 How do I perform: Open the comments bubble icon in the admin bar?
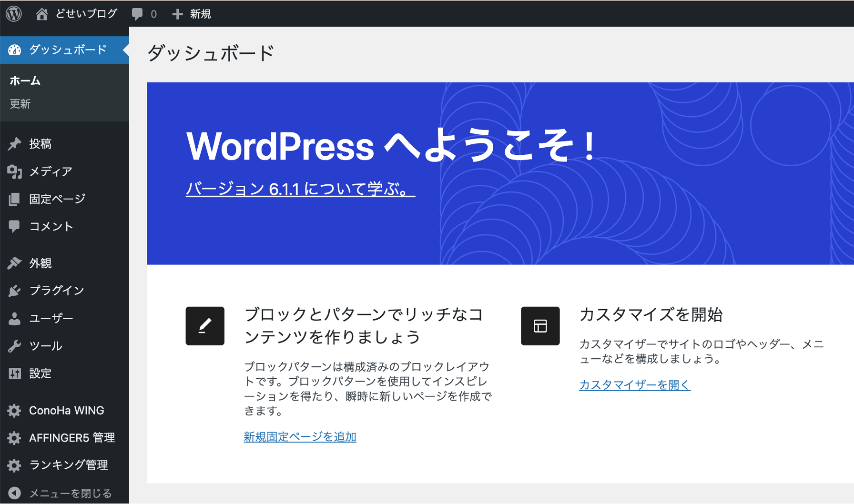137,14
